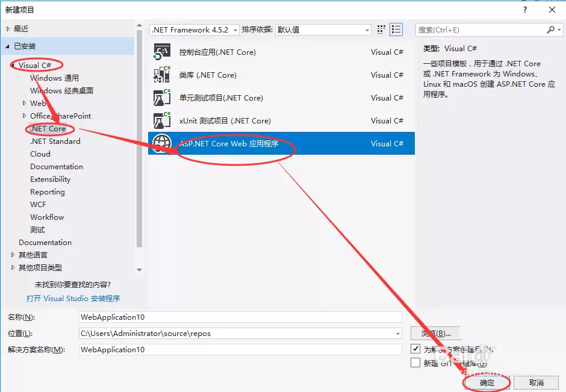The width and height of the screenshot is (566, 392).
Task: Switch templates to list view
Action: tap(396, 30)
